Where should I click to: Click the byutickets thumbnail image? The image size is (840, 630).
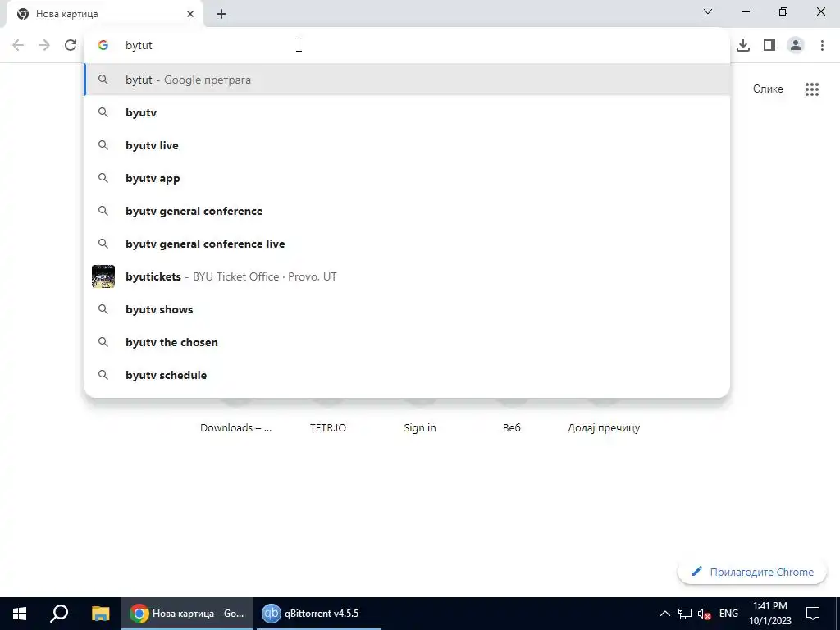tap(103, 276)
